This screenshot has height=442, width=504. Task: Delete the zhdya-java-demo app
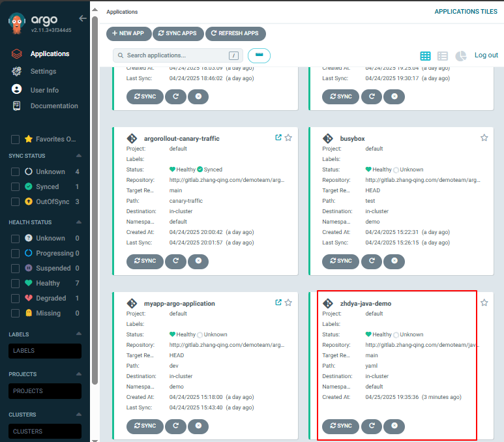point(394,426)
